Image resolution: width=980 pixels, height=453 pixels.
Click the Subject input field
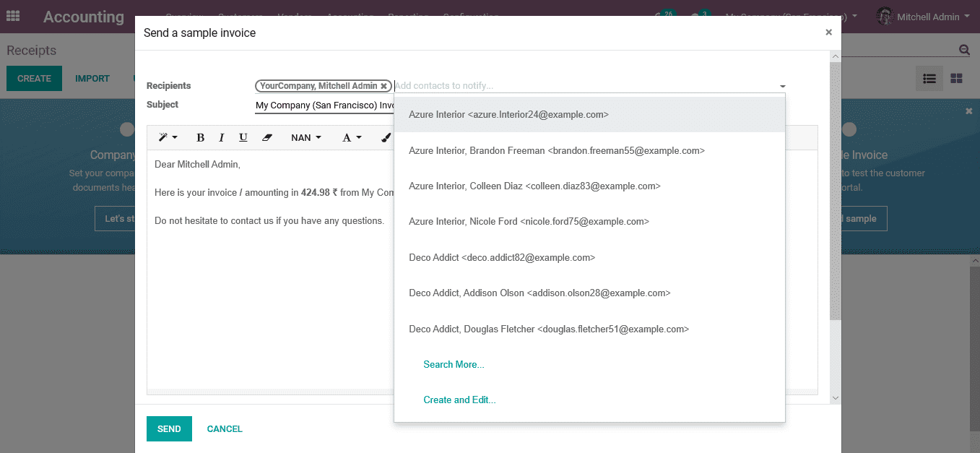point(324,105)
